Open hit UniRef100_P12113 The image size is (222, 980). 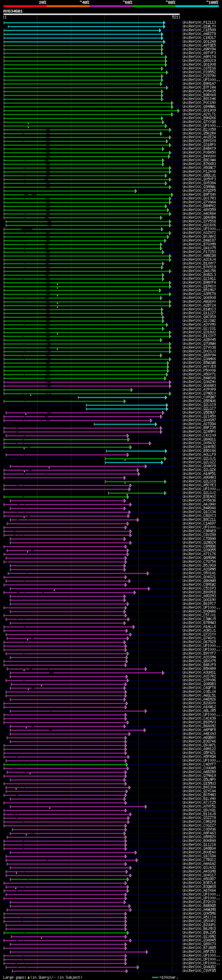coord(199,23)
